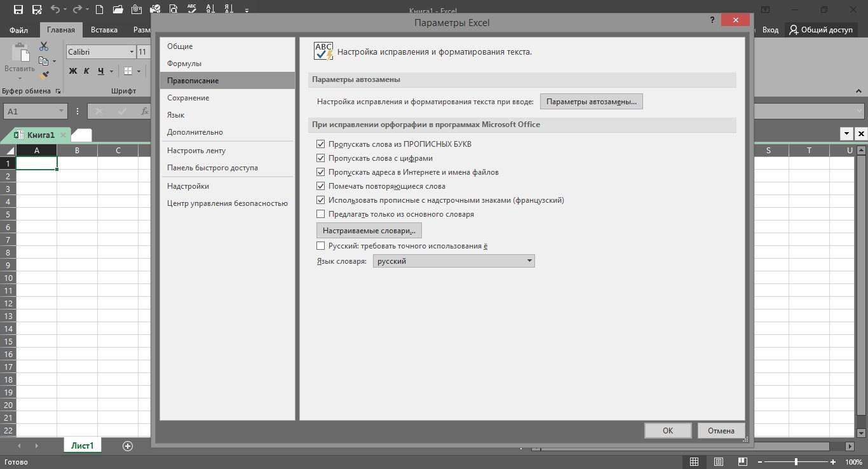Click the Redo arrow icon

click(x=78, y=10)
